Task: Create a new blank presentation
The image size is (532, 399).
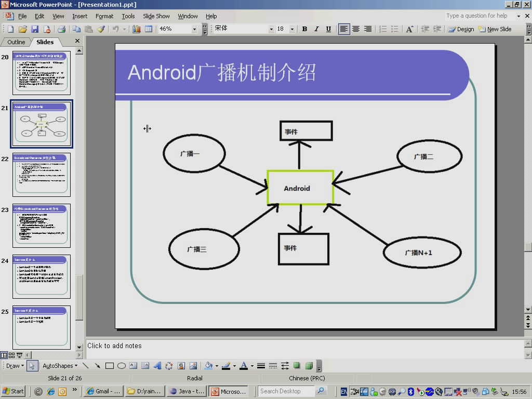Action: [10, 29]
